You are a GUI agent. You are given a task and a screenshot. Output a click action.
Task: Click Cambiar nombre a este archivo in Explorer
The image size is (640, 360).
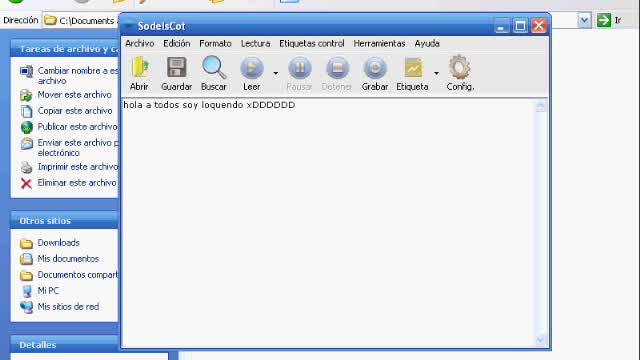78,76
